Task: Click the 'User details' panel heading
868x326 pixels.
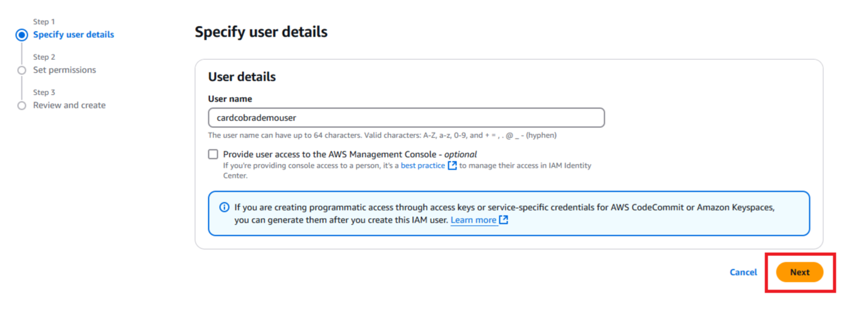Action: 242,77
